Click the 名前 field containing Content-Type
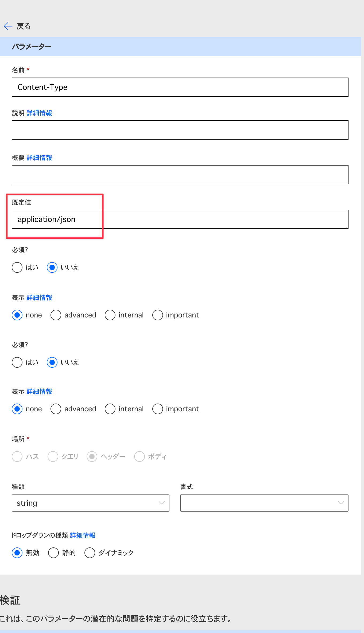 pyautogui.click(x=180, y=87)
